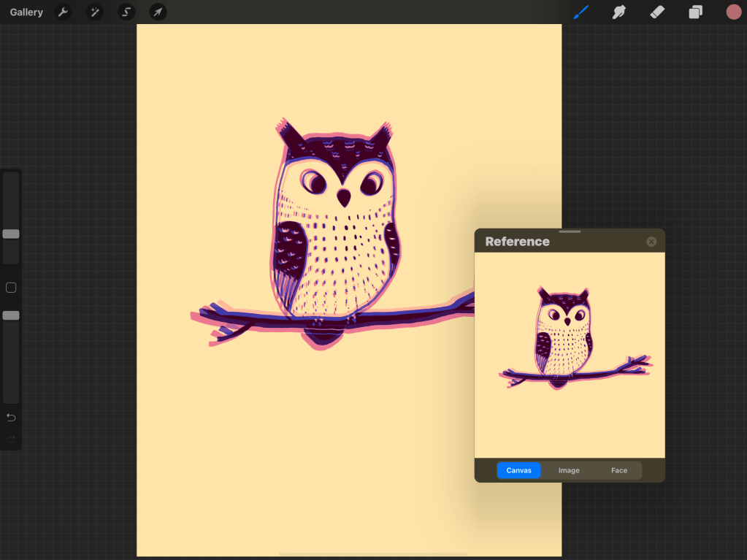This screenshot has width=747, height=560.
Task: Select the Brush tool
Action: point(581,12)
